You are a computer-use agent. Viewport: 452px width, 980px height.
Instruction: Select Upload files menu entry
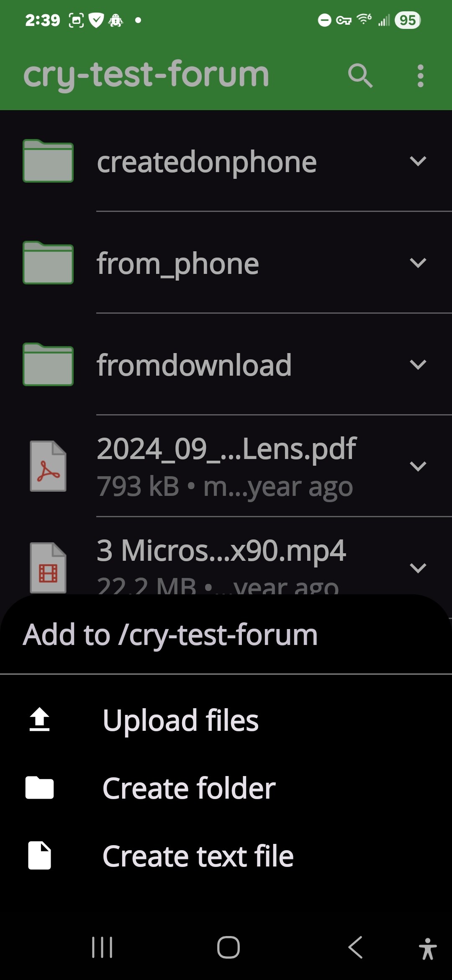180,720
